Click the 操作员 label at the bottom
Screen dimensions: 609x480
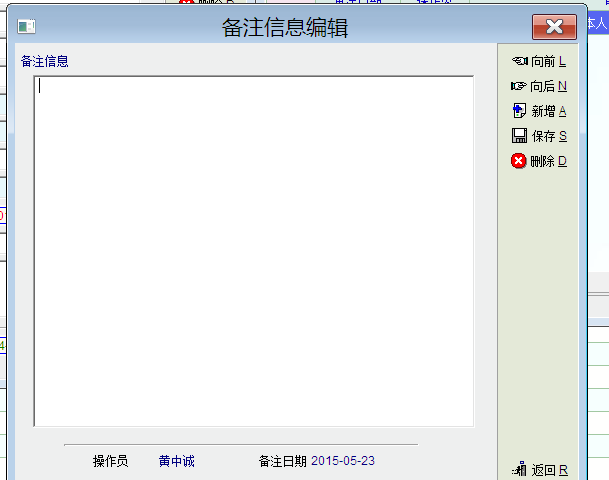110,461
